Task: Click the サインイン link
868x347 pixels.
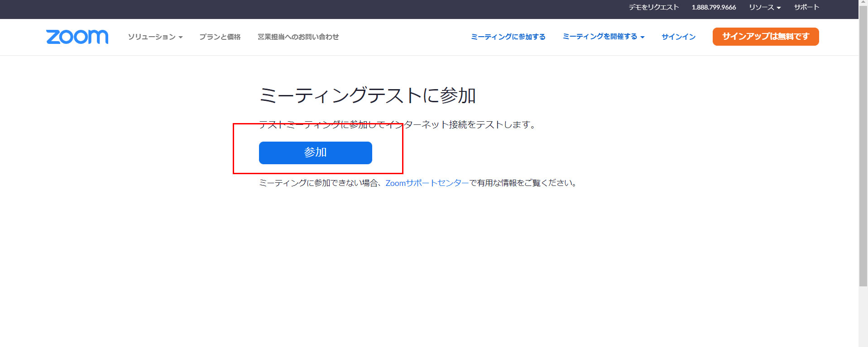Action: tap(678, 37)
